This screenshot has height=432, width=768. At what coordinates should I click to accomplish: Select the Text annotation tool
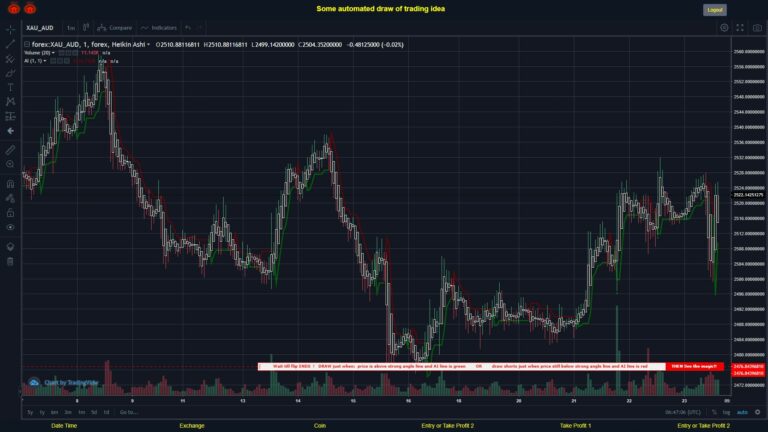10,88
